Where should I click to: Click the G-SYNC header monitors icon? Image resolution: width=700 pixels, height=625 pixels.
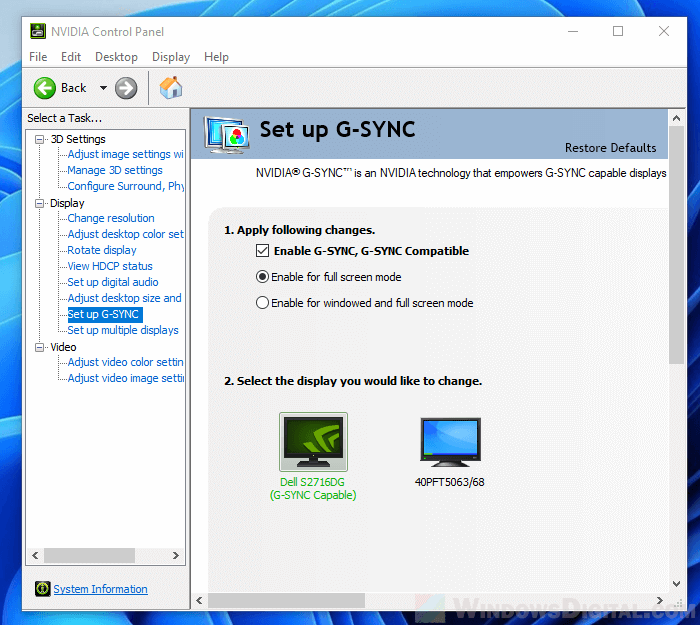click(x=227, y=135)
